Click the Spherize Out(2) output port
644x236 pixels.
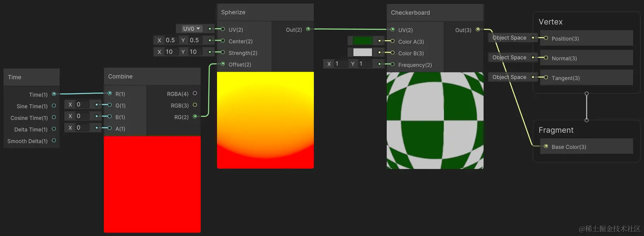tap(308, 29)
